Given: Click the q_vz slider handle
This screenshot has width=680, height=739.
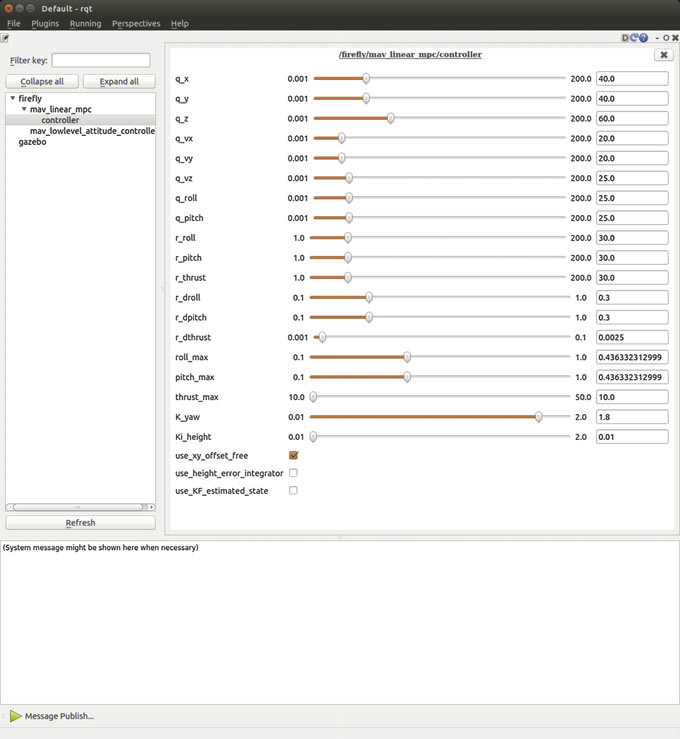Looking at the screenshot, I should point(349,178).
